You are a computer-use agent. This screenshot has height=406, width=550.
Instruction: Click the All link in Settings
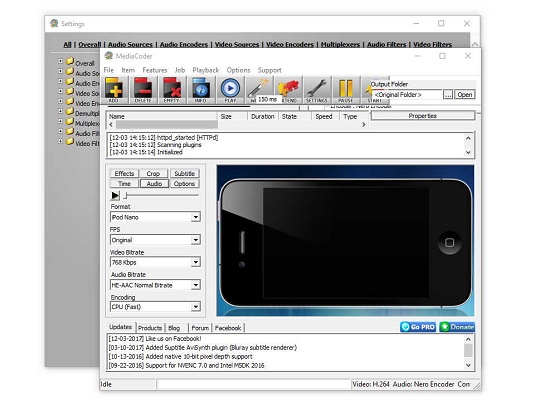(x=67, y=45)
